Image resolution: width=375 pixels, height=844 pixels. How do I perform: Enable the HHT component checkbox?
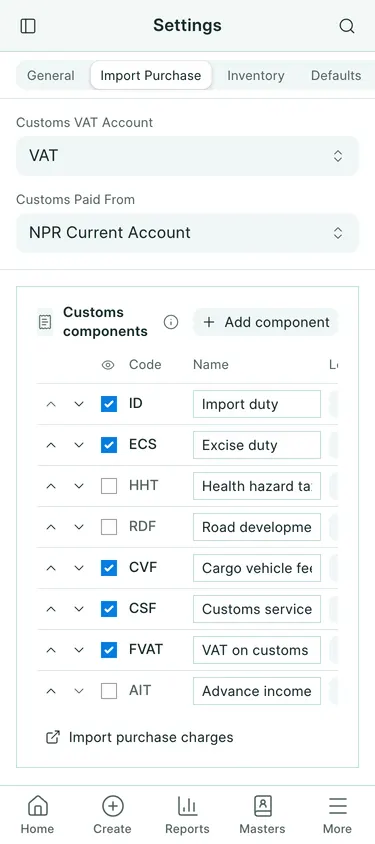[109, 486]
